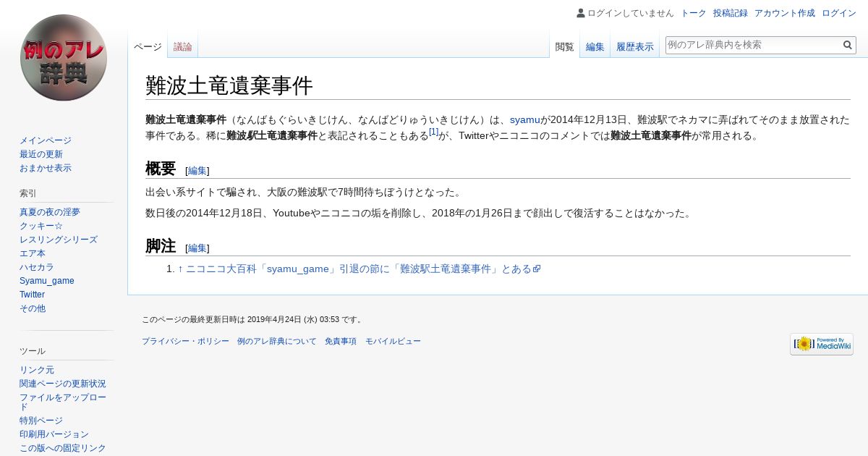Click the 脚注 section heading
The height and width of the screenshot is (456, 868).
[161, 246]
